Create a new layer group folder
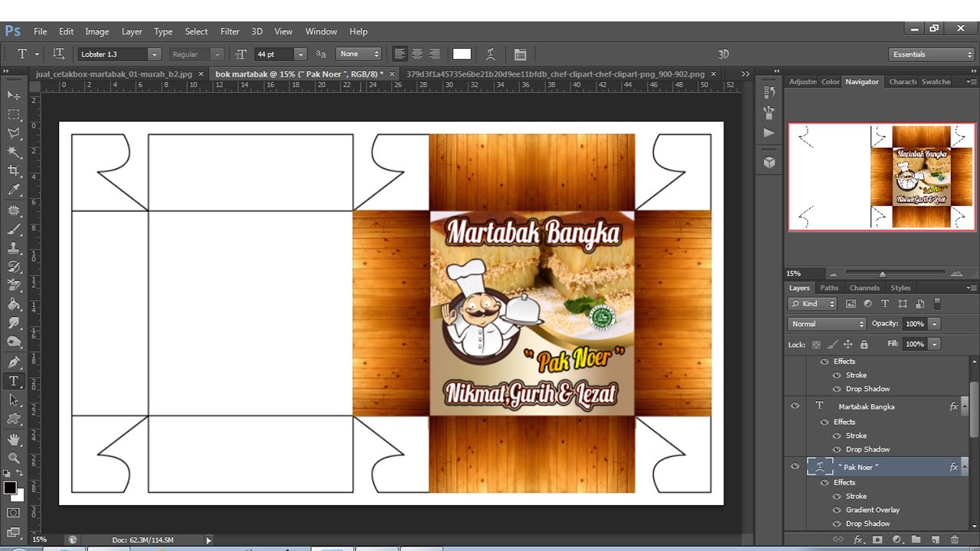980x551 pixels. click(x=915, y=540)
